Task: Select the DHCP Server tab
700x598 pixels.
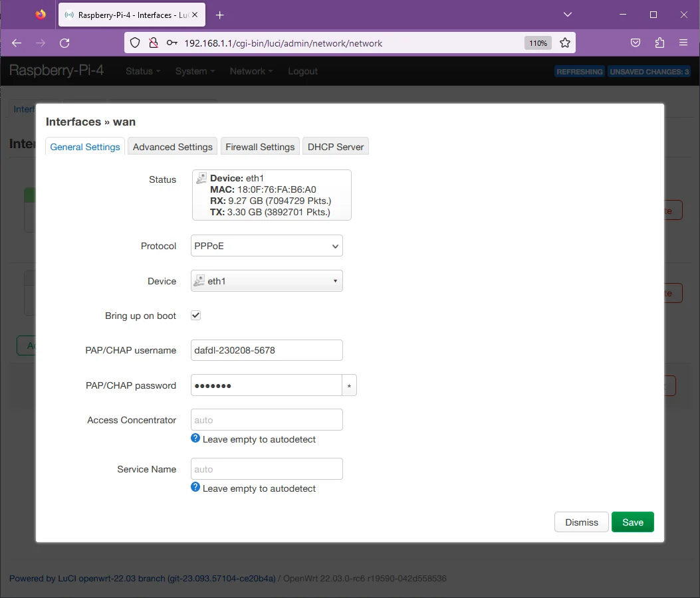Action: click(x=336, y=147)
